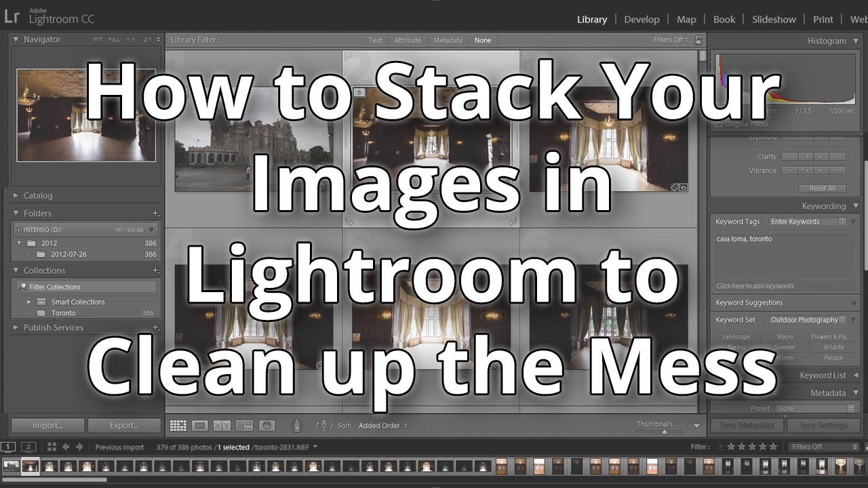Screen dimensions: 868x488
Task: Go back with the filmstrip left arrow
Action: [x=66, y=447]
